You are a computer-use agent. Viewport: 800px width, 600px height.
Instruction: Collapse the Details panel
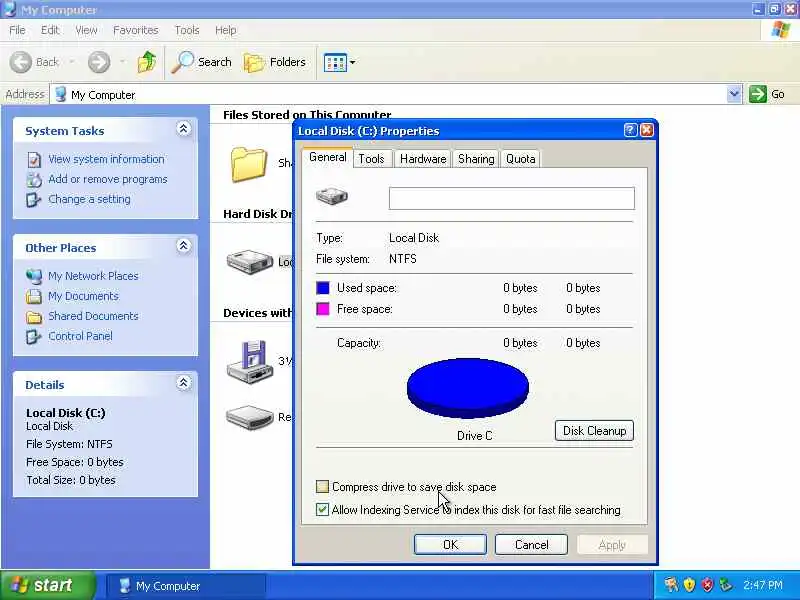(x=184, y=383)
